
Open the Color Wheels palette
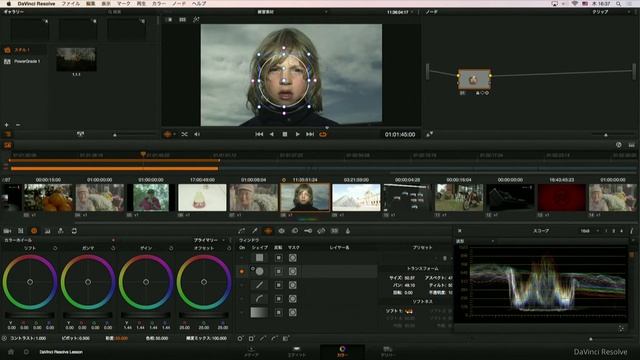34,231
